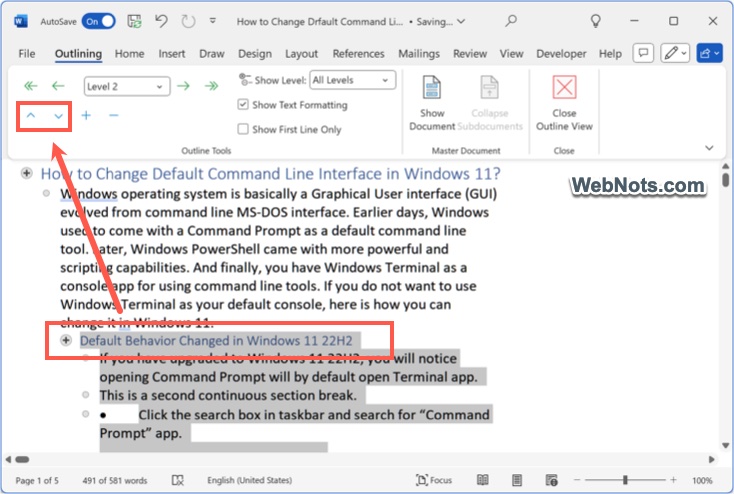Viewport: 734px width, 494px height.
Task: Demote heading with single right arrow
Action: coord(184,86)
